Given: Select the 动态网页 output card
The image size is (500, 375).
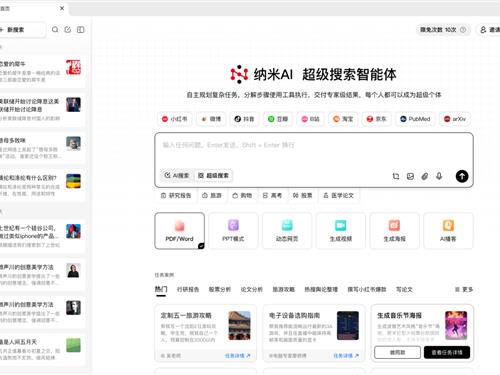Looking at the screenshot, I should pyautogui.click(x=287, y=231).
